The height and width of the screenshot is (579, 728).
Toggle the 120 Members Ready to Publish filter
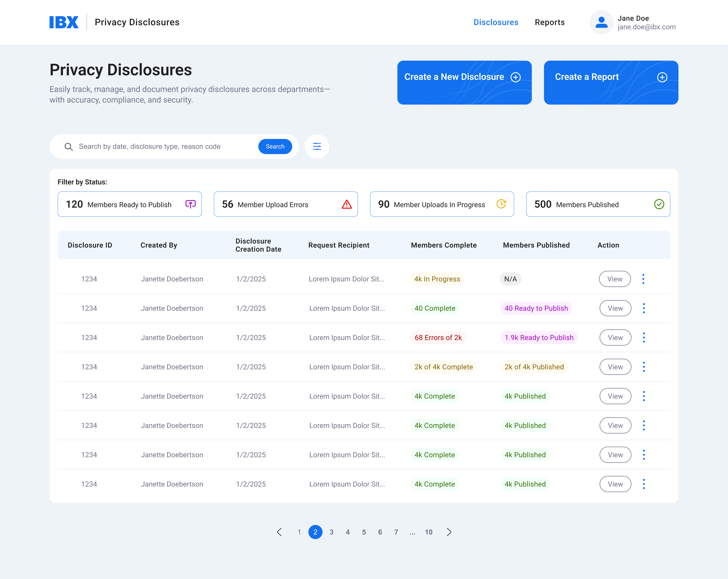129,204
